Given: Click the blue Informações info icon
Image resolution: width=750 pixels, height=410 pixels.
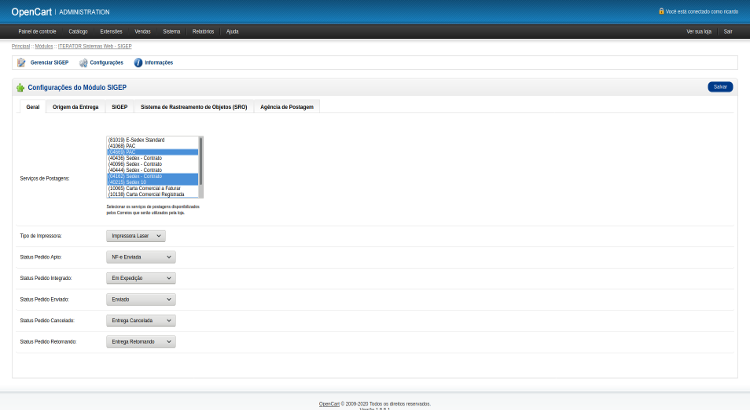Looking at the screenshot, I should (138, 63).
